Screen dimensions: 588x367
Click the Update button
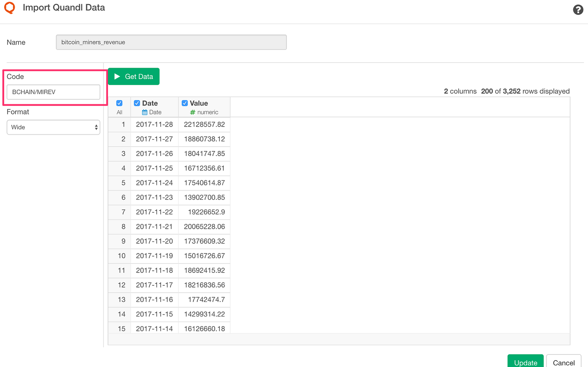click(x=525, y=362)
